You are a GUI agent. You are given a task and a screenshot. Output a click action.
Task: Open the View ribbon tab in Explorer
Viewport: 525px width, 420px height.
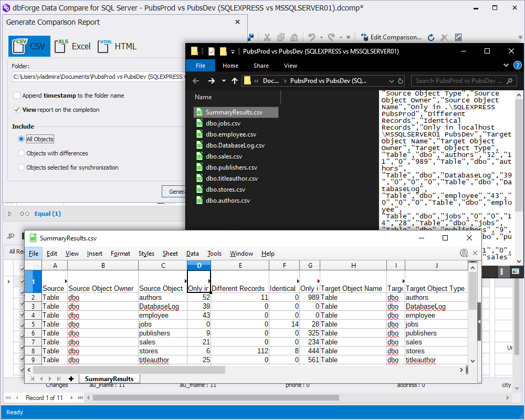(290, 66)
